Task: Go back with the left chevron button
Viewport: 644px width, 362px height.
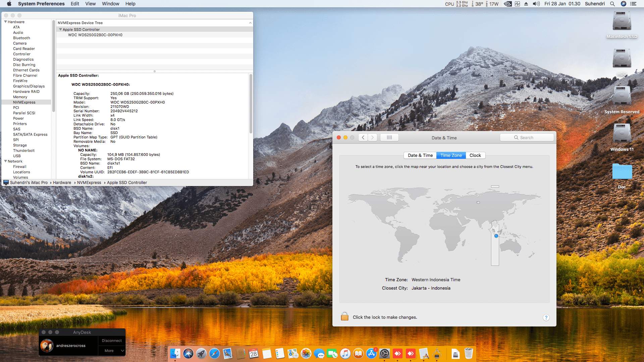Action: point(363,137)
